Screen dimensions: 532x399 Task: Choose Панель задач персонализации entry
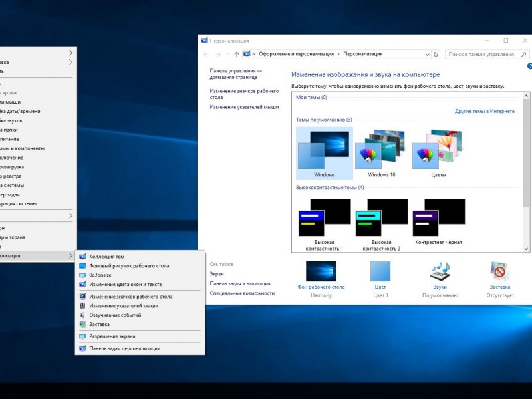tap(140, 348)
